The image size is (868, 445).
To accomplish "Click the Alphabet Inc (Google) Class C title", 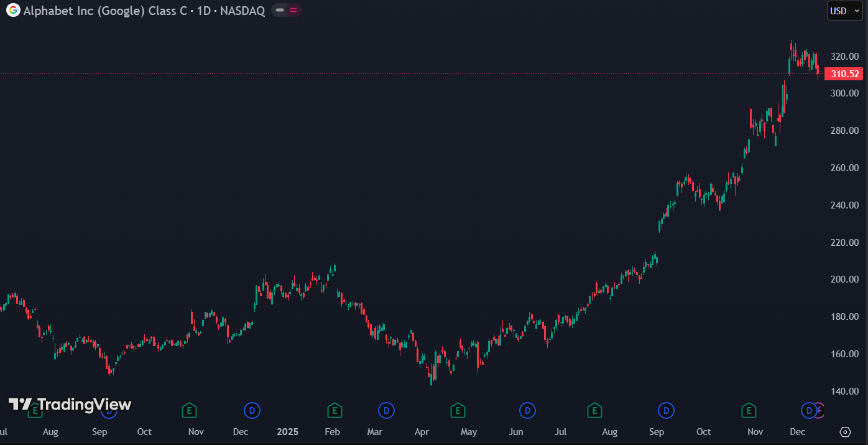I will [105, 11].
